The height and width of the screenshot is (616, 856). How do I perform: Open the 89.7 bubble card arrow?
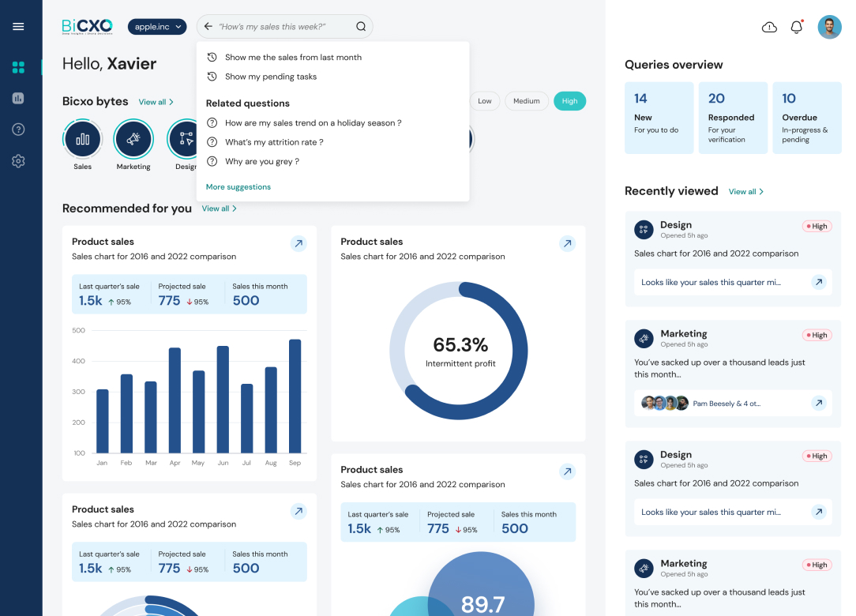click(x=568, y=471)
